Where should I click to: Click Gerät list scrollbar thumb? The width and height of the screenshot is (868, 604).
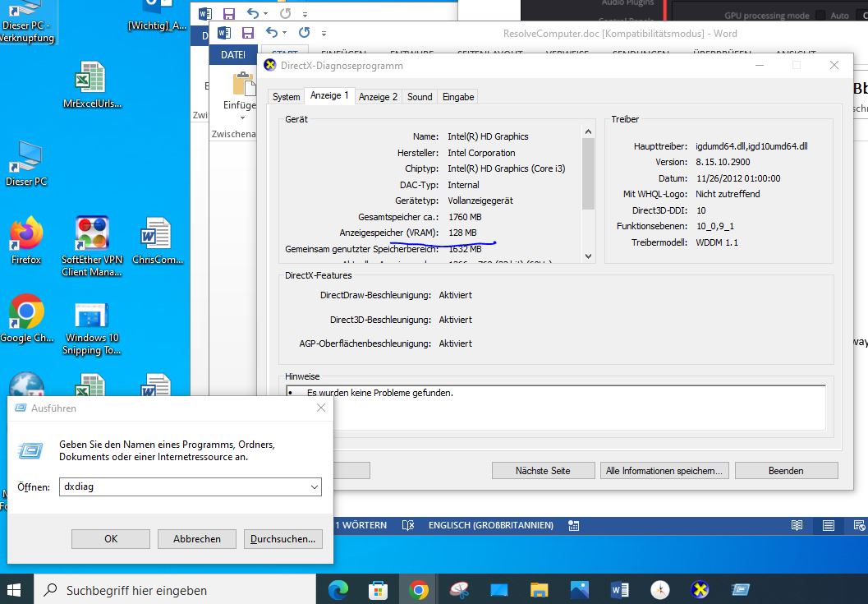point(588,174)
